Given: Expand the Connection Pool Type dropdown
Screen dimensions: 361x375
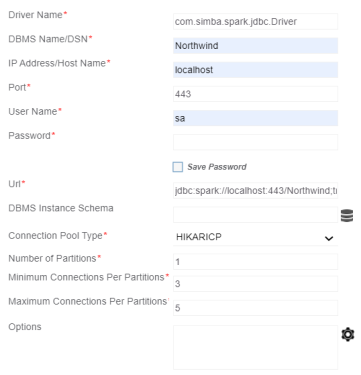Looking at the screenshot, I should [x=255, y=237].
